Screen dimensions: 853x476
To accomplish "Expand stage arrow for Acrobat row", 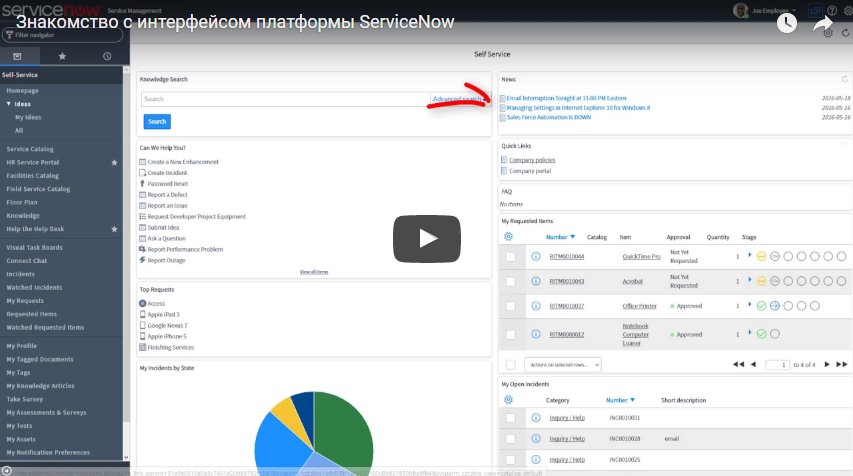I will click(x=750, y=280).
